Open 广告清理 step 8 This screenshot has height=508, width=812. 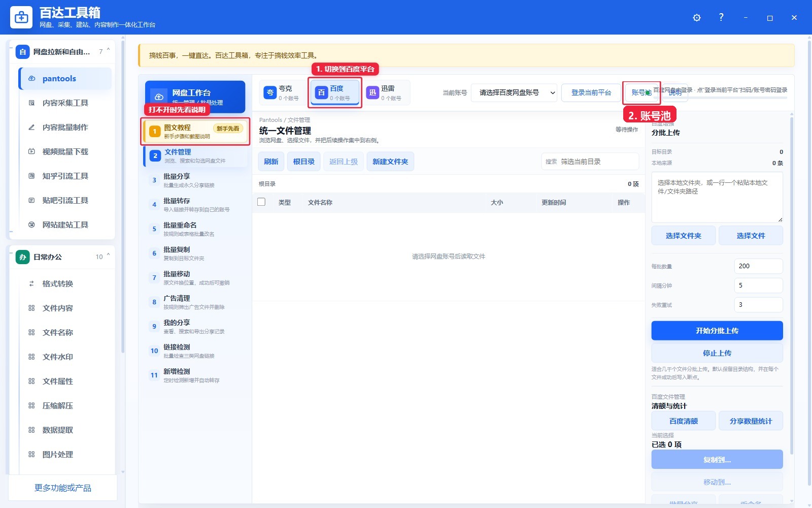[196, 302]
